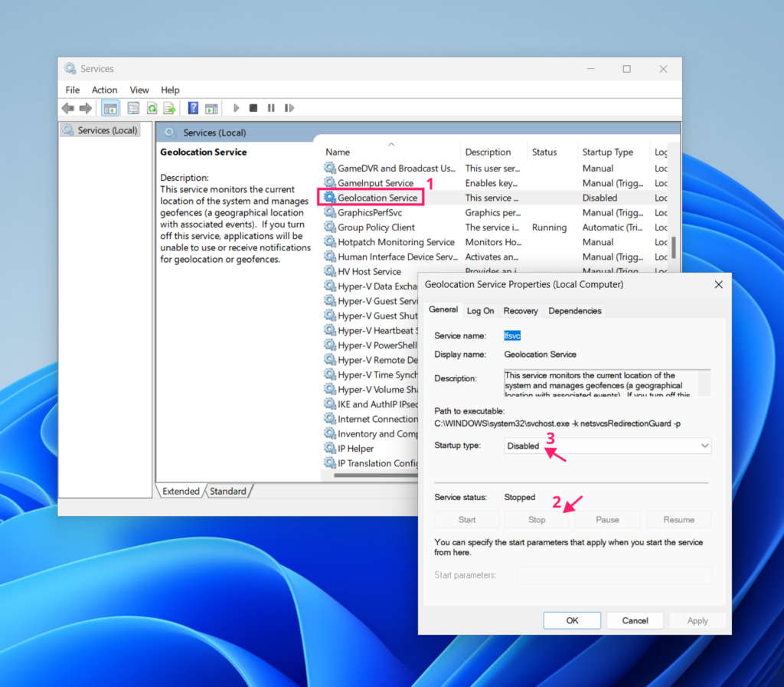Click the services list horizontal scrollbar
Screen dimensions: 784x687
pos(376,475)
